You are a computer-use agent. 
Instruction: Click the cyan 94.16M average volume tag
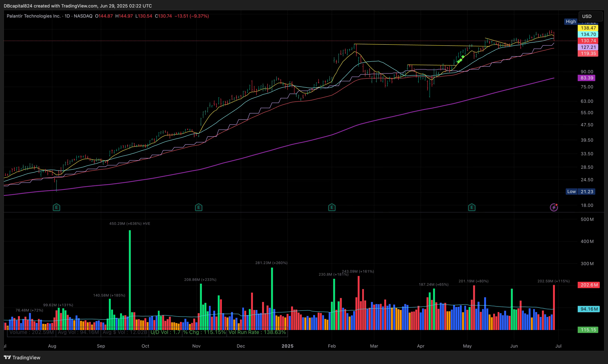click(x=589, y=309)
